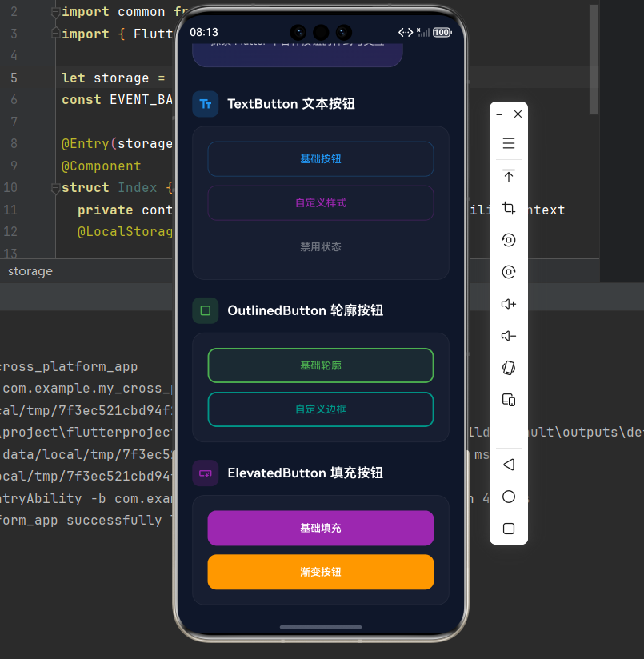This screenshot has height=659, width=644.
Task: Click the @LocalStorag decorator line
Action: coord(125,232)
